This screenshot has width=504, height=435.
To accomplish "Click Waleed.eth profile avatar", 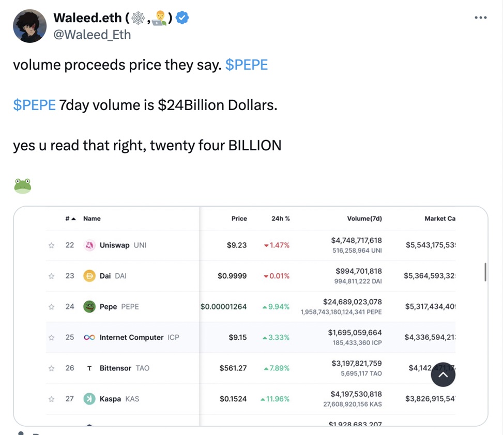I will click(29, 25).
